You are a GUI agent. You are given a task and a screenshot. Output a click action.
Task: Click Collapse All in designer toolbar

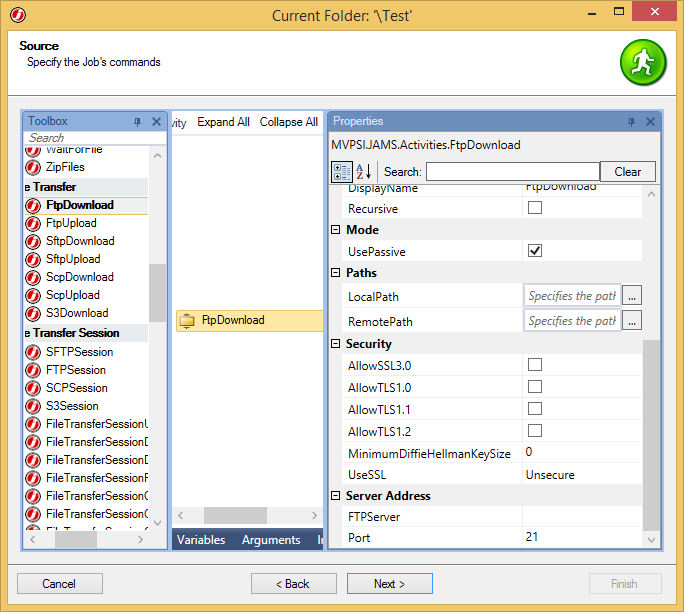289,122
